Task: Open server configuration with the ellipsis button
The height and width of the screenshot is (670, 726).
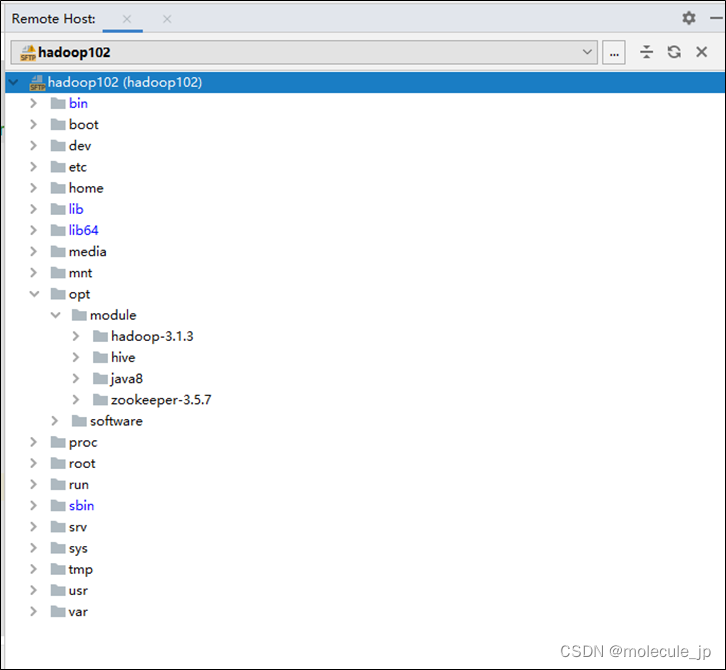Action: [614, 52]
